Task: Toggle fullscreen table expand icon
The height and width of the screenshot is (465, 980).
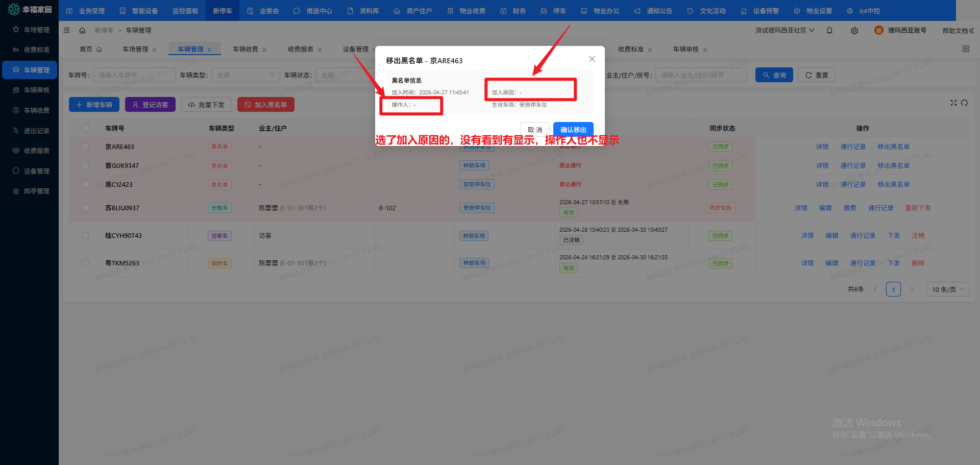Action: [953, 103]
